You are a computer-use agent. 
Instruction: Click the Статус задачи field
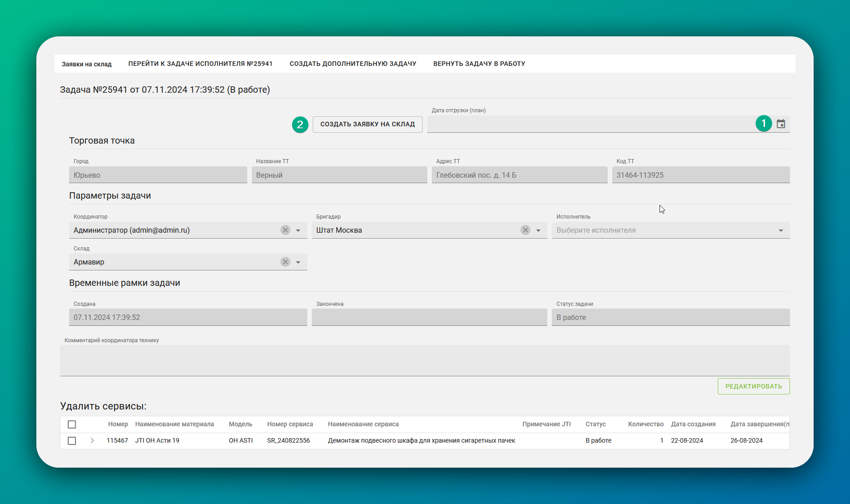click(671, 317)
